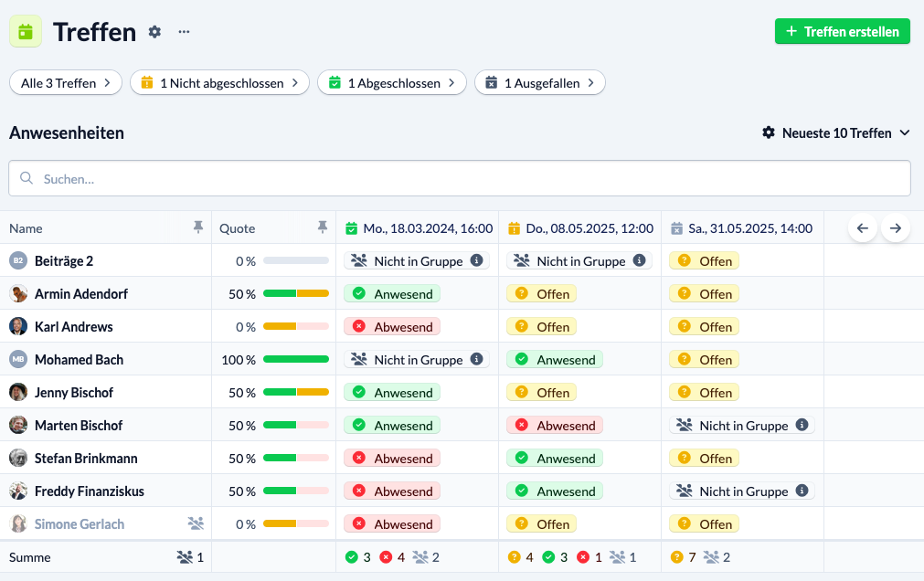Show info for Freddy Finanziskus' Nicht in Gruppe
Image resolution: width=924 pixels, height=581 pixels.
tap(802, 491)
